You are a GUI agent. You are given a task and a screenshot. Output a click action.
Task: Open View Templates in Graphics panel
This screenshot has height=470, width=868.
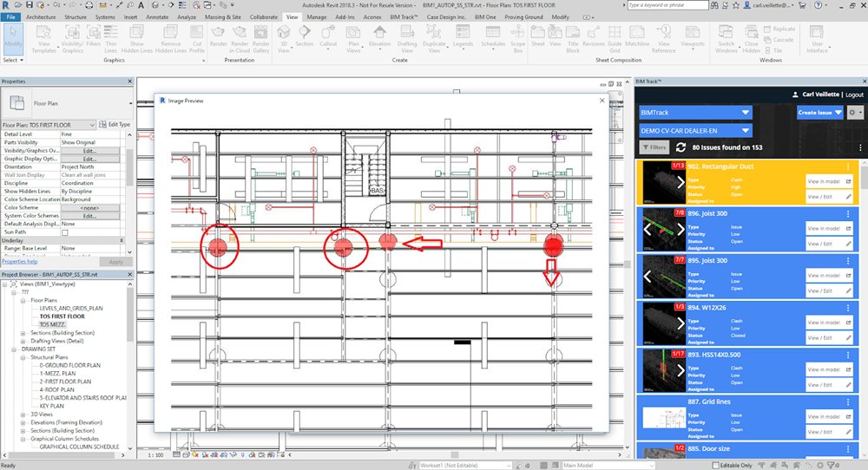(x=43, y=39)
